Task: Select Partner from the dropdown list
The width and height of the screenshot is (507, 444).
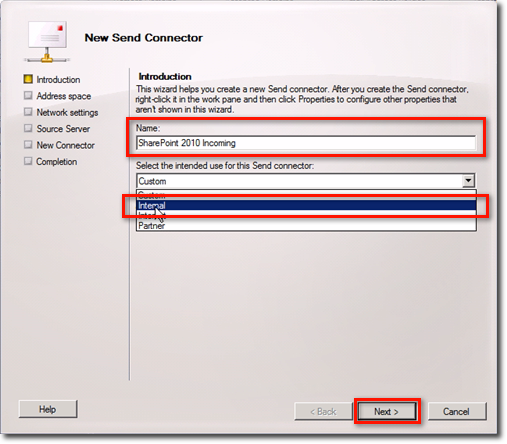Action: pyautogui.click(x=306, y=226)
